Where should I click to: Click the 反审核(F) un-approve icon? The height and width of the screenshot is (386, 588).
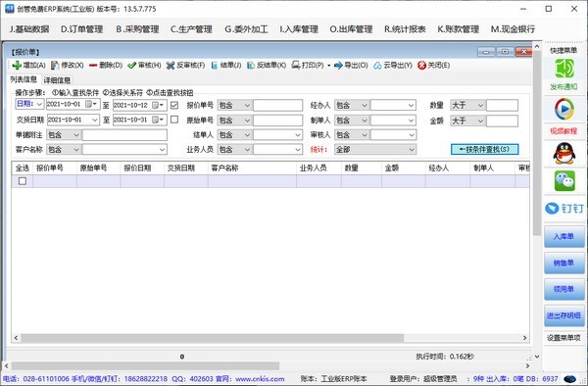[171, 66]
